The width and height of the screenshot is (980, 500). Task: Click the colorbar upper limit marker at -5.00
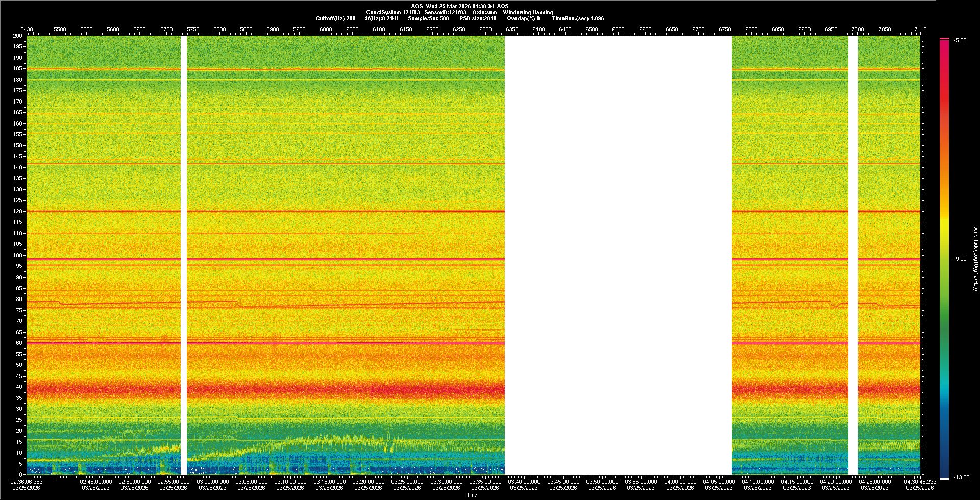(944, 39)
